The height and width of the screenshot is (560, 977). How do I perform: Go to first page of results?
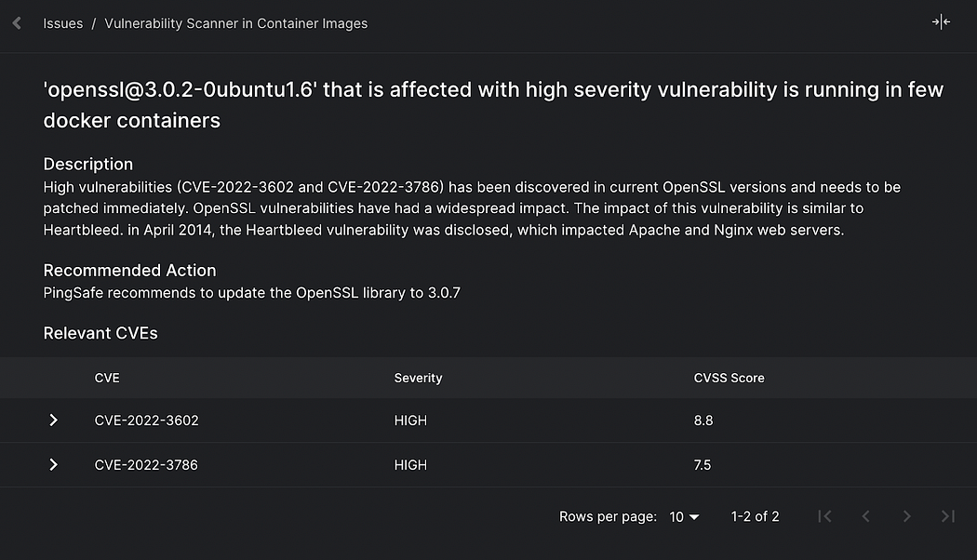pos(824,516)
